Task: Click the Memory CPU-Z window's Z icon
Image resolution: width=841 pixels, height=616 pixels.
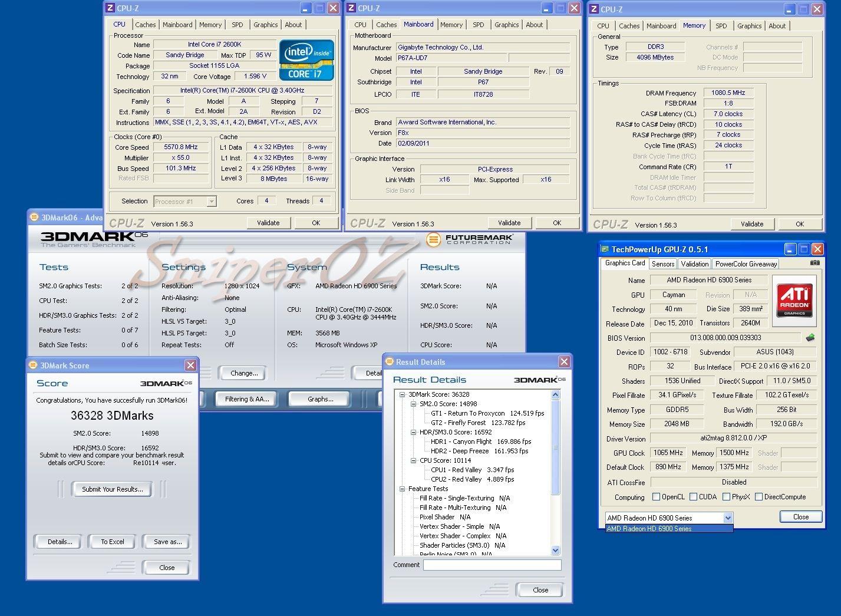Action: (x=594, y=9)
